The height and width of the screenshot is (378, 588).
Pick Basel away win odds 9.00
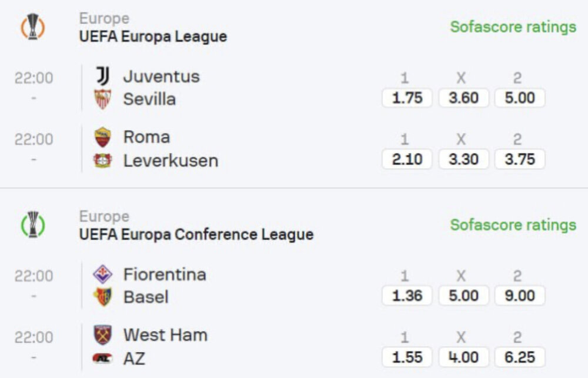click(x=520, y=296)
